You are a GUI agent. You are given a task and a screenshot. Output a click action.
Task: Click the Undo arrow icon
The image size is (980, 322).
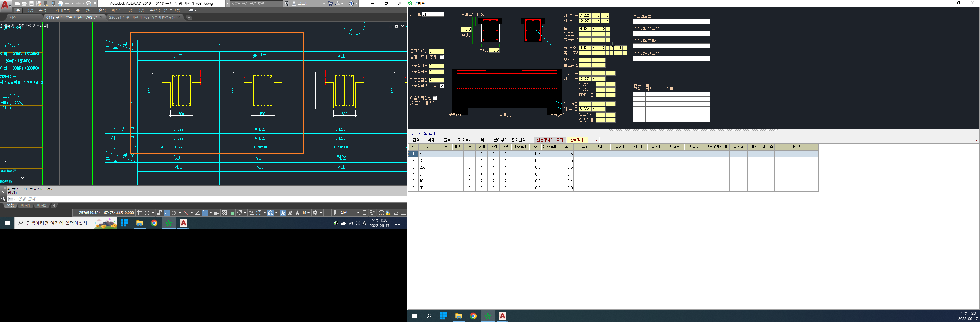pos(67,3)
